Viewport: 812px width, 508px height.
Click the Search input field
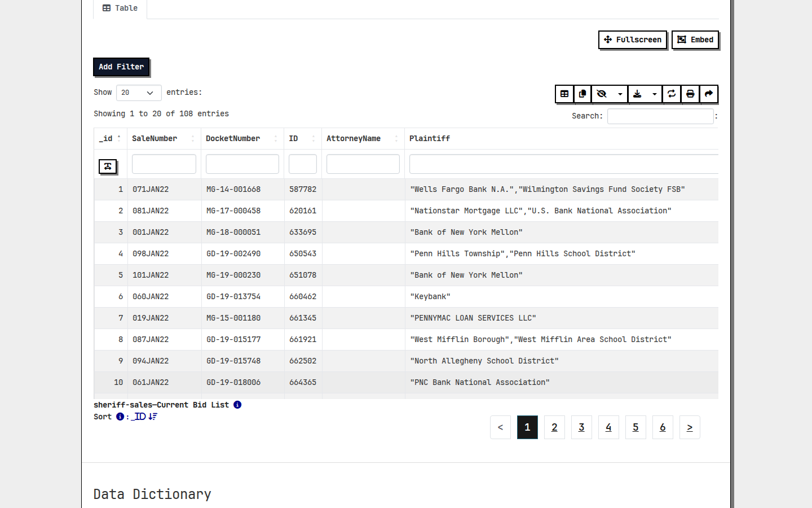(660, 116)
